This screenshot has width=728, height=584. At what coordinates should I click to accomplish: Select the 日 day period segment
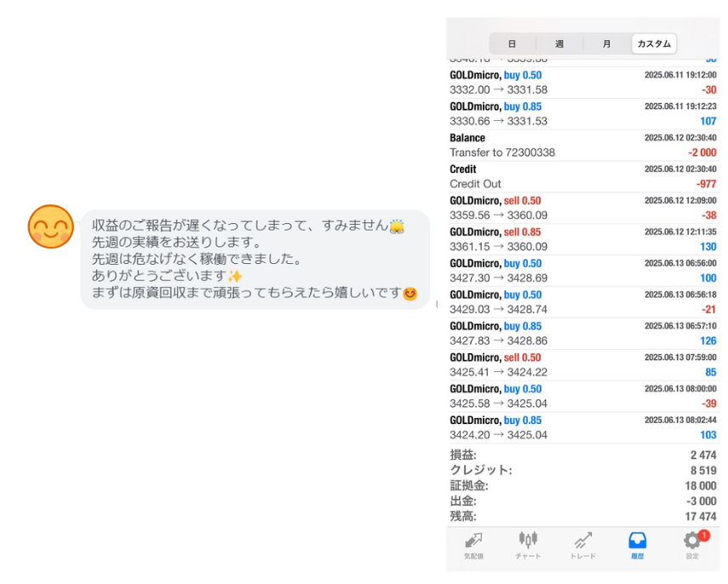click(512, 43)
